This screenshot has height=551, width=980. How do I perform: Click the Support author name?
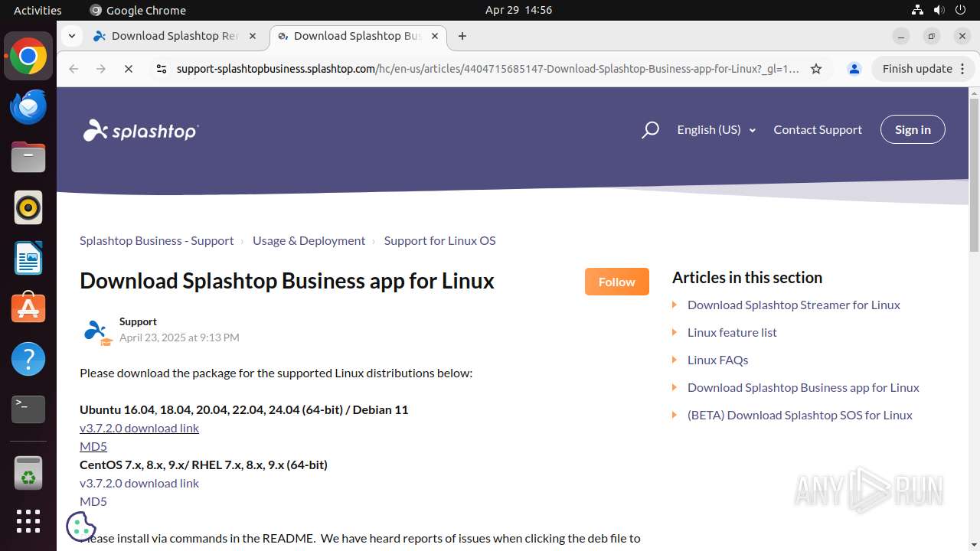(x=138, y=321)
